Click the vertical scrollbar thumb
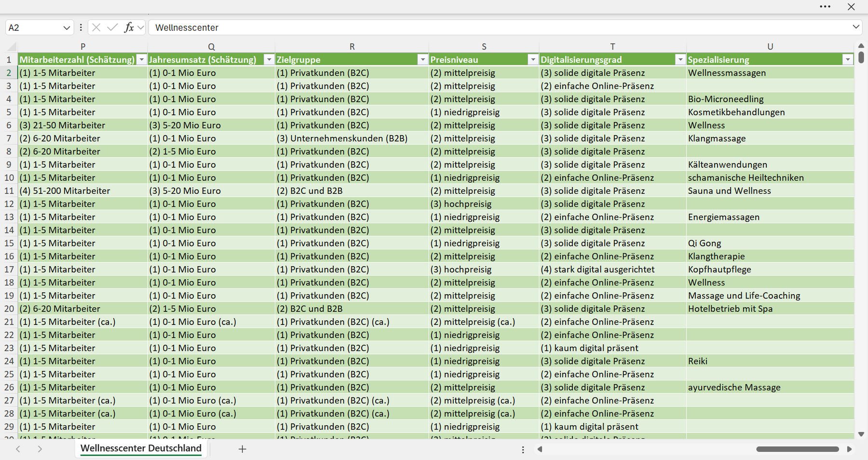 (x=861, y=57)
